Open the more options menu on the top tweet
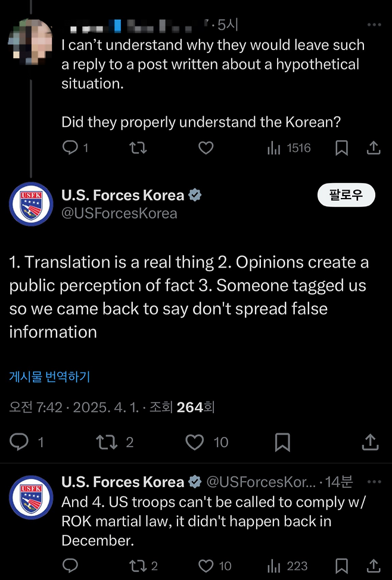This screenshot has height=580, width=392. (x=374, y=24)
